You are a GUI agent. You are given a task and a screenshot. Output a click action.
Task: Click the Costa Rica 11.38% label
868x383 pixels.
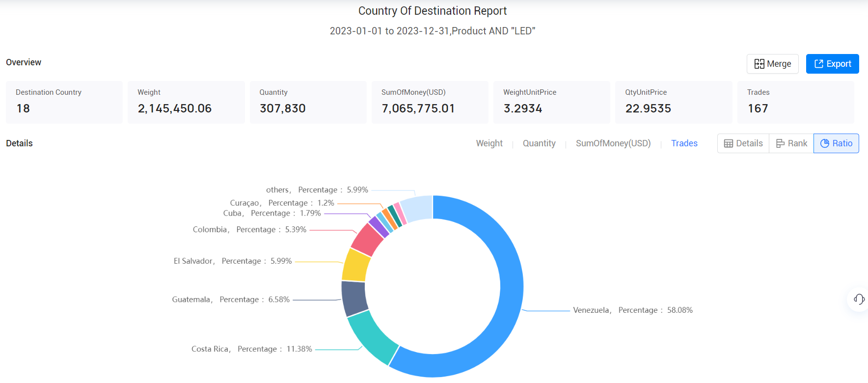(252, 349)
